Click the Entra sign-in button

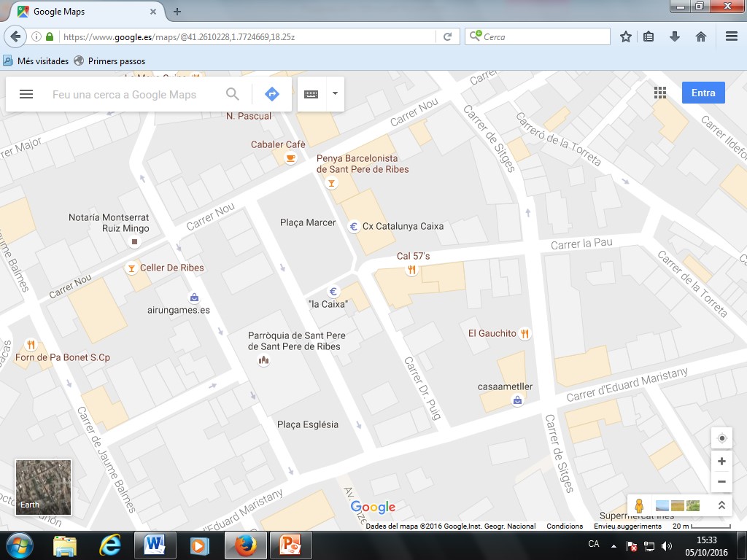coord(703,93)
